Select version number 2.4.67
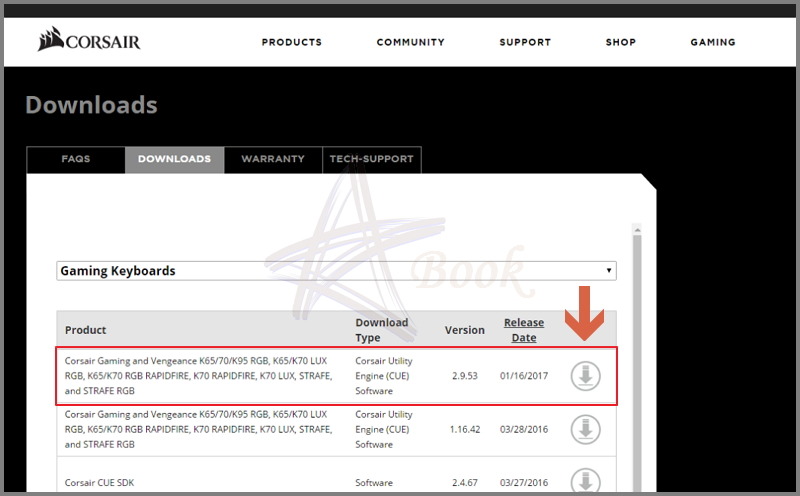800x496 pixels. 465,482
